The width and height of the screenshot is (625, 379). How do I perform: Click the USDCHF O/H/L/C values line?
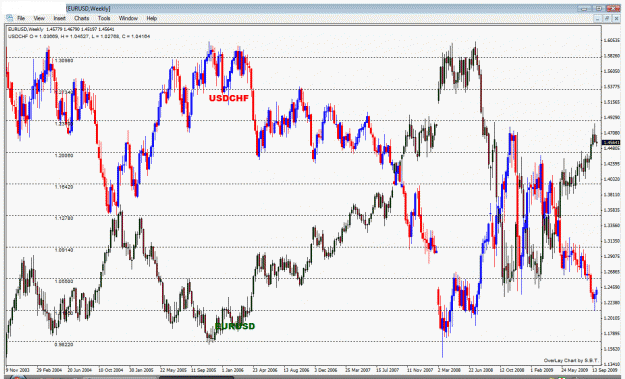79,36
